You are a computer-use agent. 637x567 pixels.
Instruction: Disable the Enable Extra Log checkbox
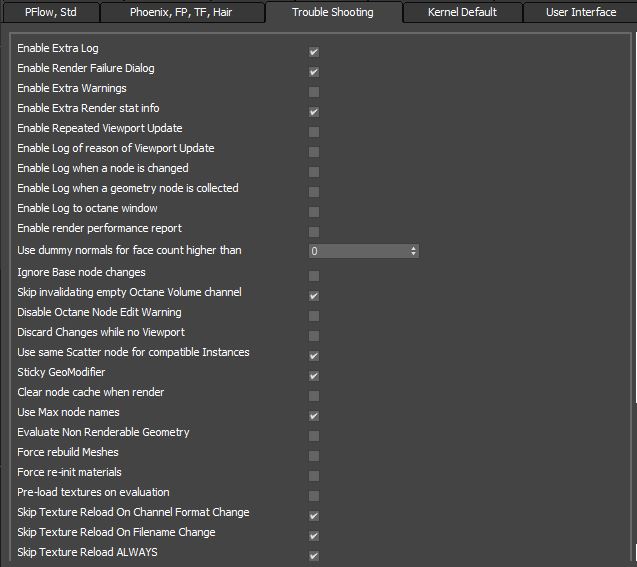click(314, 51)
